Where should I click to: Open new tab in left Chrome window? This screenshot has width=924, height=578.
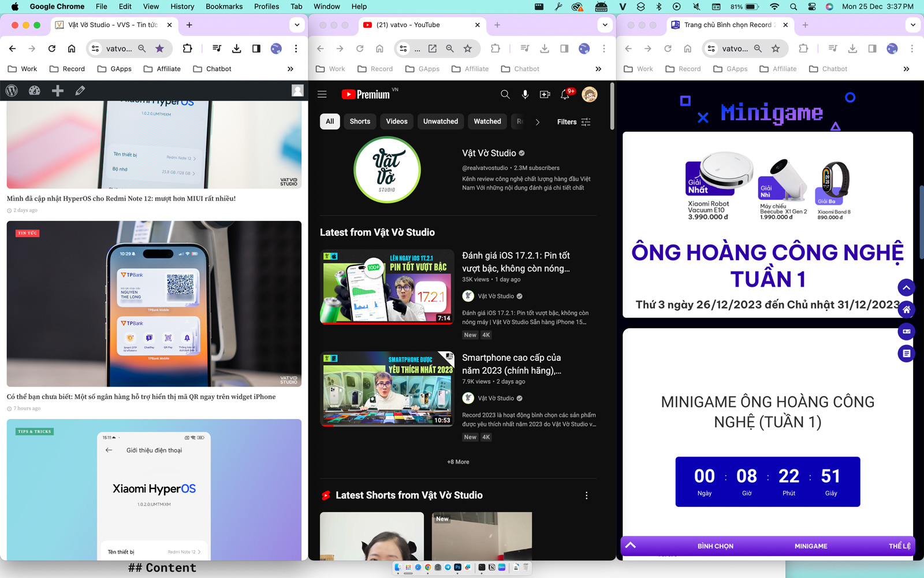point(189,25)
